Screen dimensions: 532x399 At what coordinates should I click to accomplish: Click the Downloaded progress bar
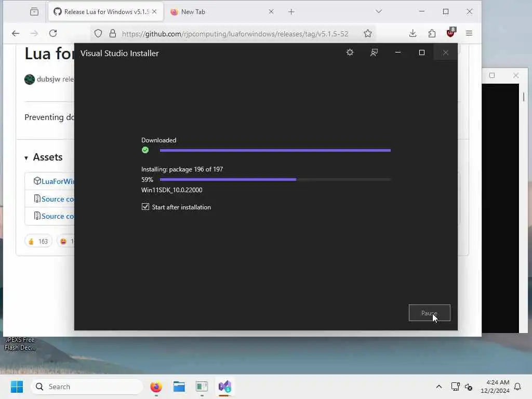click(275, 150)
